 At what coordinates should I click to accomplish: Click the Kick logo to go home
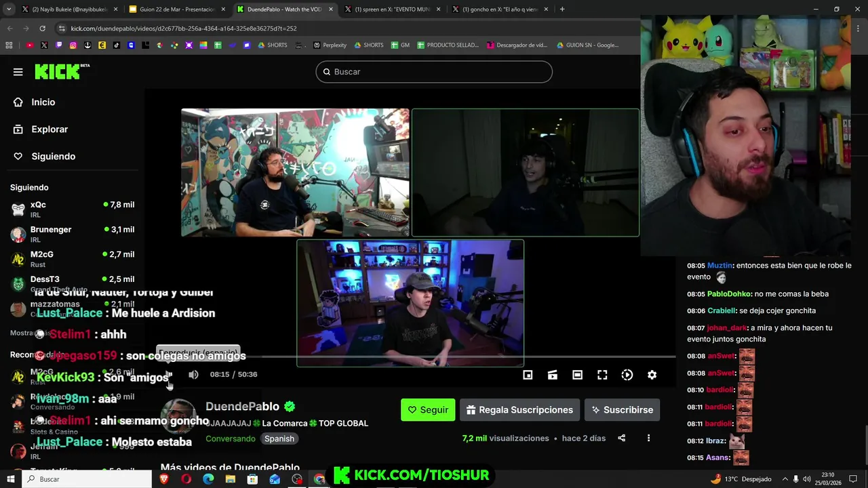pos(62,71)
